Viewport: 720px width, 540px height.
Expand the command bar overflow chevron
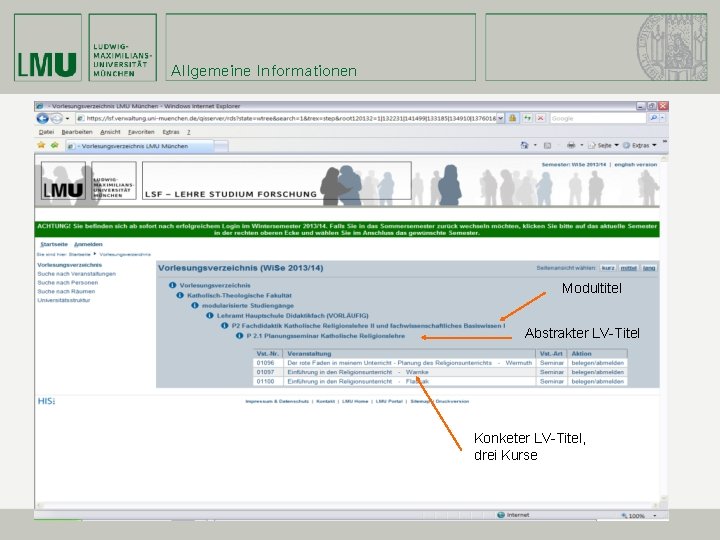coord(664,142)
